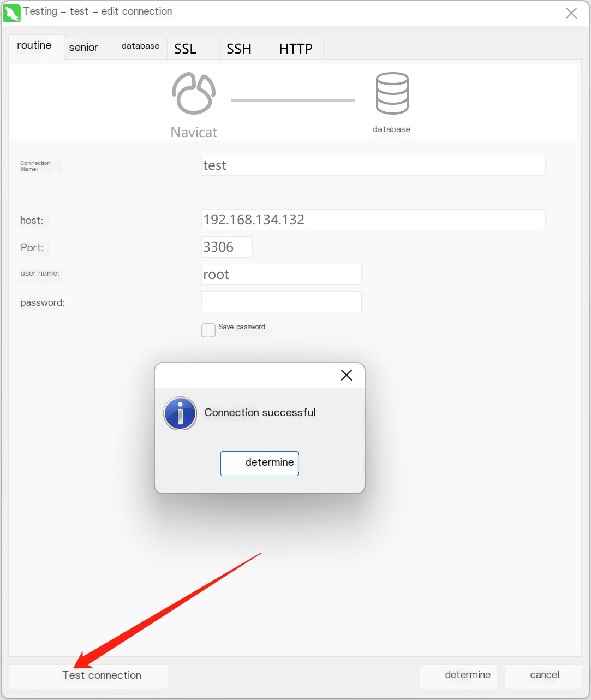Switch to the SSL tab

[193, 48]
